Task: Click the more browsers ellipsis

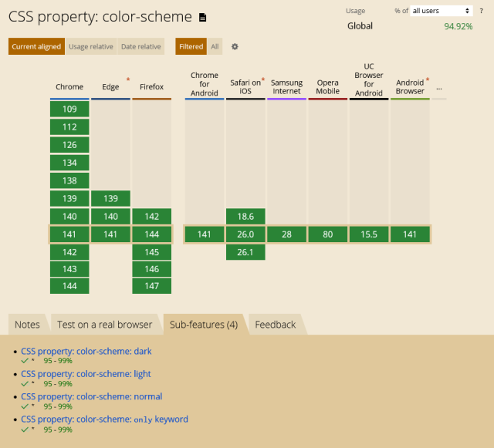Action: [x=439, y=88]
